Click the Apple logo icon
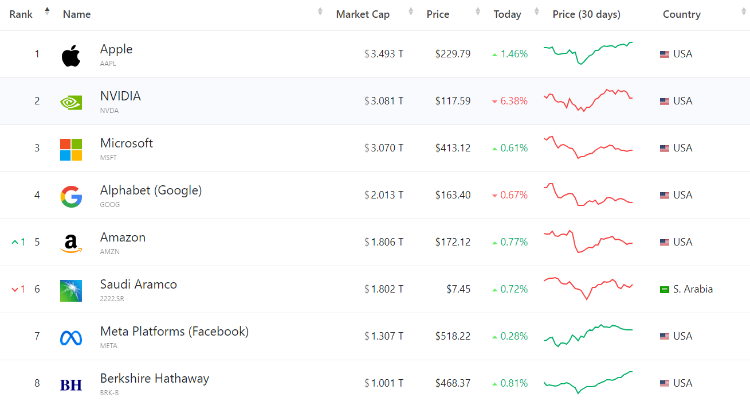Viewport: 750px width, 405px height. (x=70, y=55)
